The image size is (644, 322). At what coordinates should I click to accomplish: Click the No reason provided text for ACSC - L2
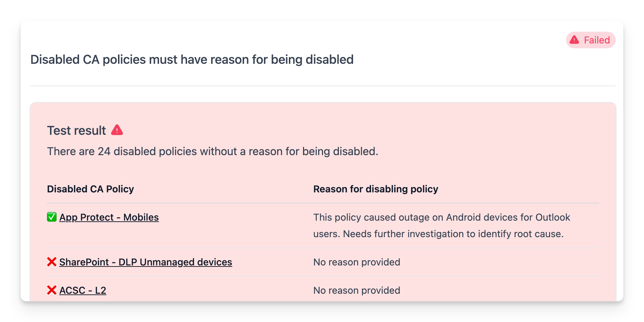click(357, 290)
